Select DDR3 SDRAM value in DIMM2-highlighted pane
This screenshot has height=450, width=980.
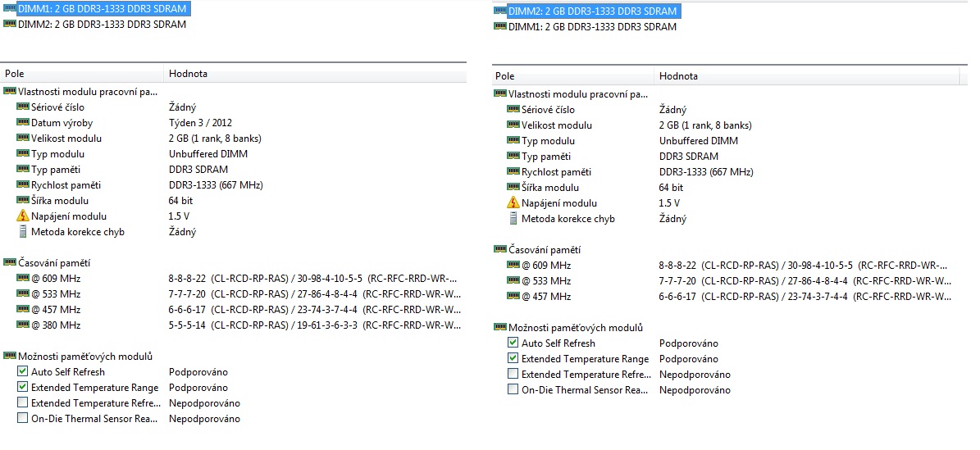(689, 157)
